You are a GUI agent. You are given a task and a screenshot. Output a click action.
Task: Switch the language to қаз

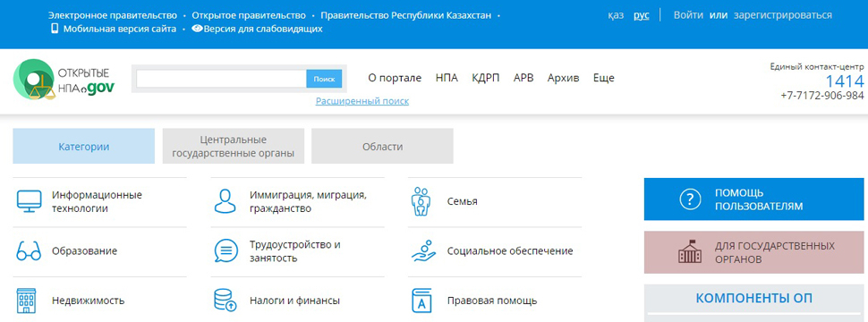tap(616, 15)
